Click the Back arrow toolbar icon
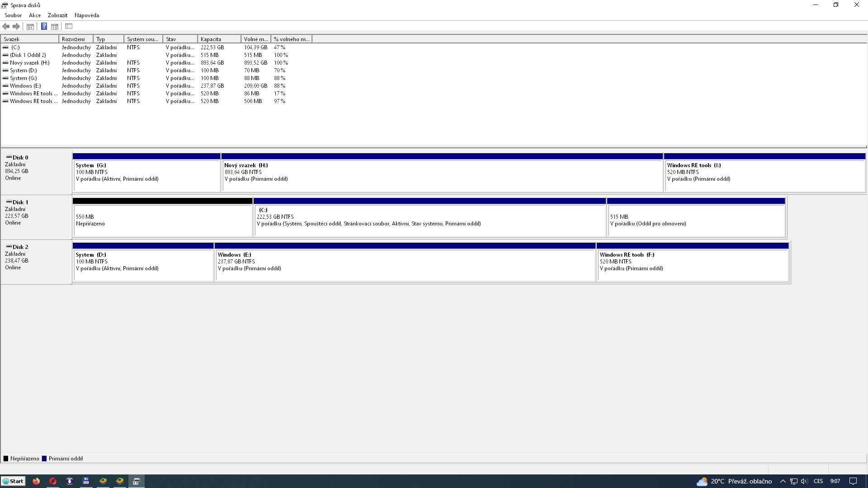Image resolution: width=868 pixels, height=488 pixels. [6, 27]
